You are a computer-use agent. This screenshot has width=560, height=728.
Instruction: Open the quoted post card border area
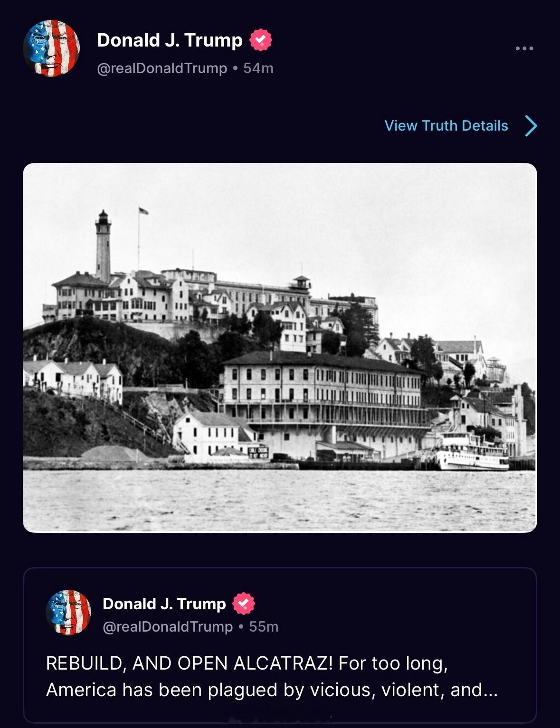point(280,645)
